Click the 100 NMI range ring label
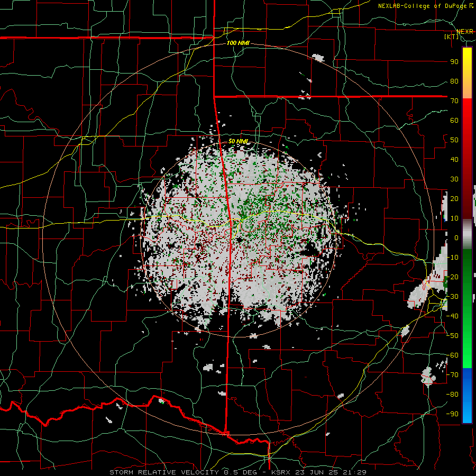 [238, 43]
